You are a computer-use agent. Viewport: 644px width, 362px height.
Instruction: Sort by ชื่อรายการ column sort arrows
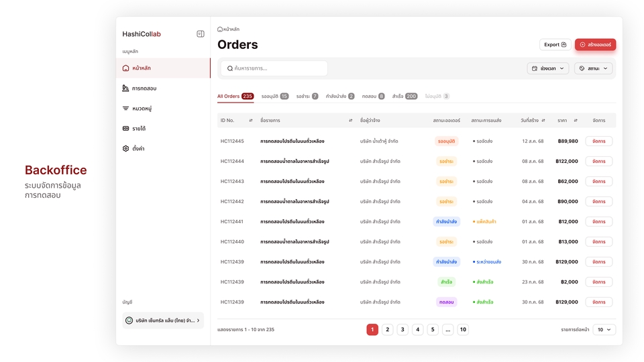click(350, 121)
